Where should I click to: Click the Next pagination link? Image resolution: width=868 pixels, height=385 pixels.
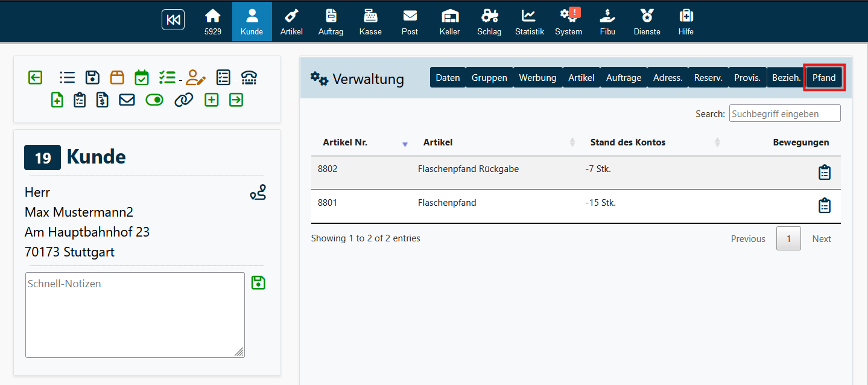pos(821,239)
